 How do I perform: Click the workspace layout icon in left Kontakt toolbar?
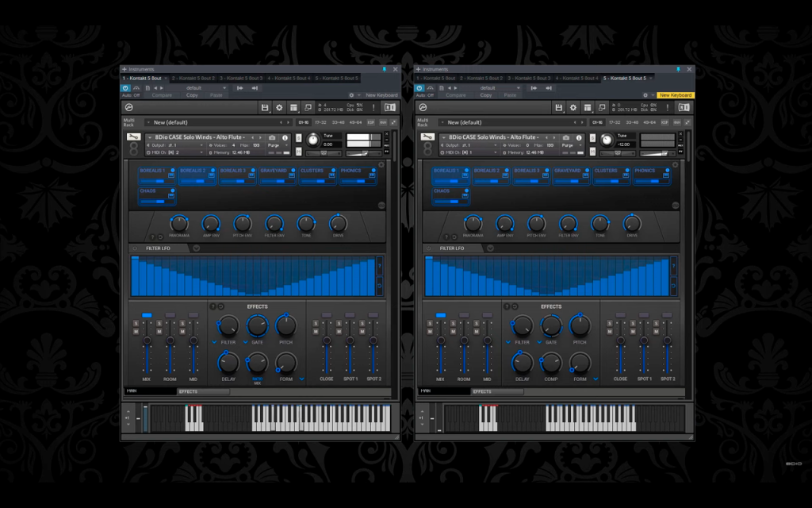[x=293, y=107]
